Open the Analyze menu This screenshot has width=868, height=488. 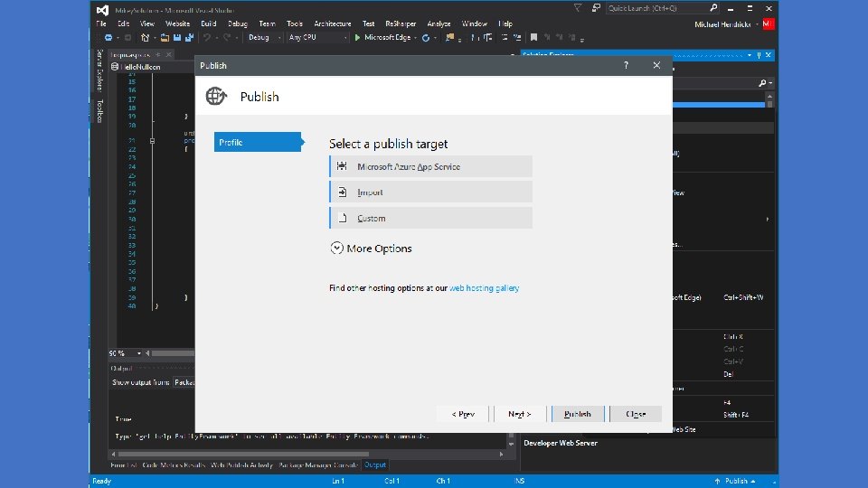(439, 23)
